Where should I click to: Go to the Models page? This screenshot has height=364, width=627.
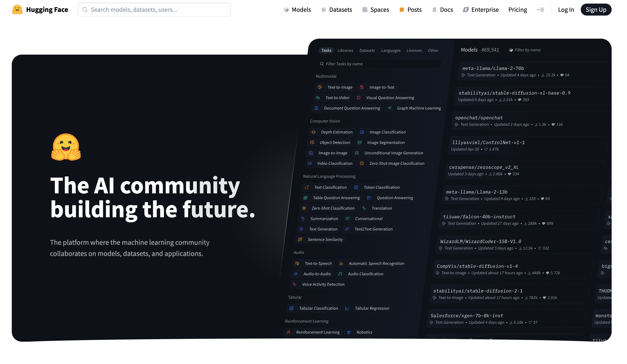coord(301,10)
